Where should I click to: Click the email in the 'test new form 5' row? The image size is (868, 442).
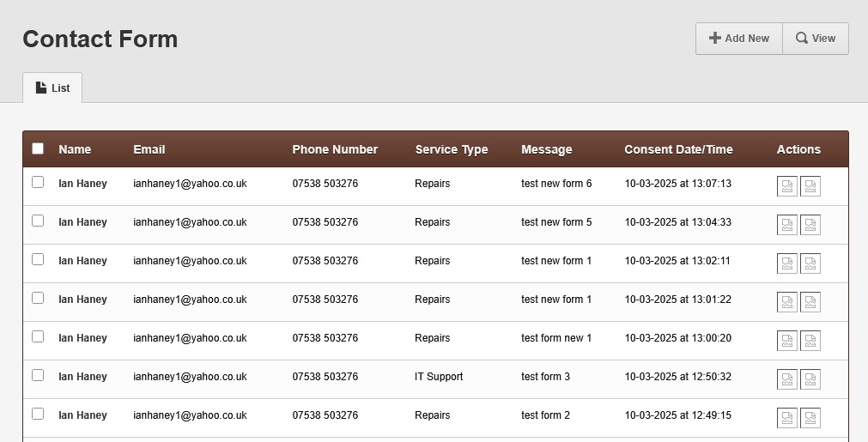click(190, 222)
